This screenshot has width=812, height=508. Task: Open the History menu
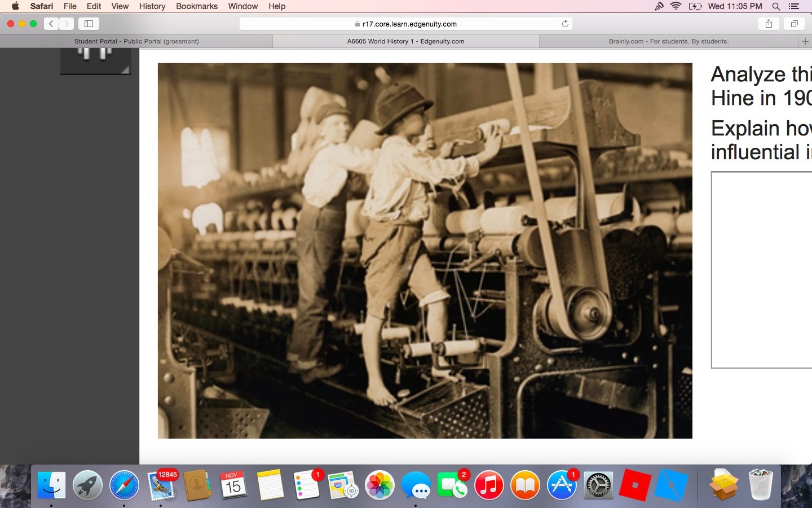tap(152, 6)
